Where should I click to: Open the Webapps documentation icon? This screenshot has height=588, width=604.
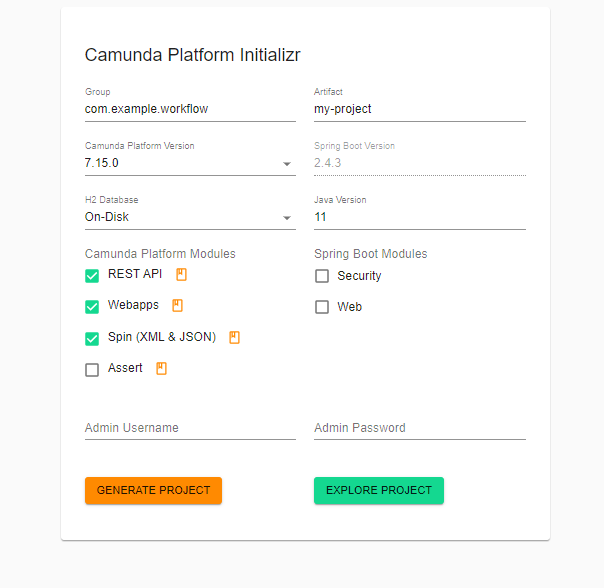178,305
